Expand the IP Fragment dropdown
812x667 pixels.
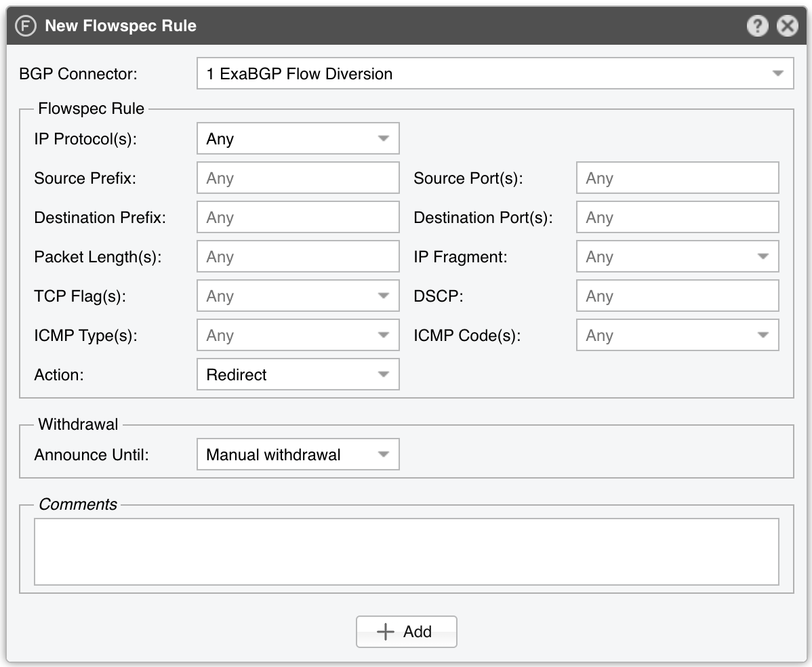(x=677, y=256)
